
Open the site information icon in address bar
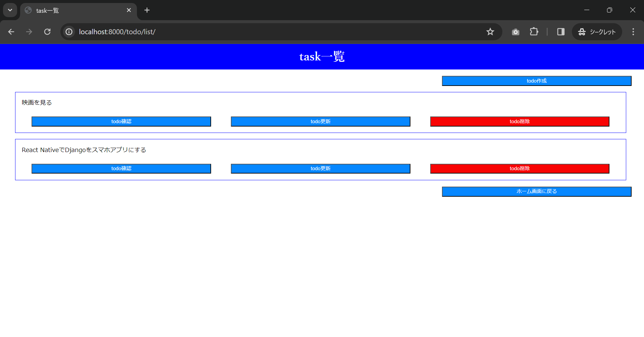69,32
